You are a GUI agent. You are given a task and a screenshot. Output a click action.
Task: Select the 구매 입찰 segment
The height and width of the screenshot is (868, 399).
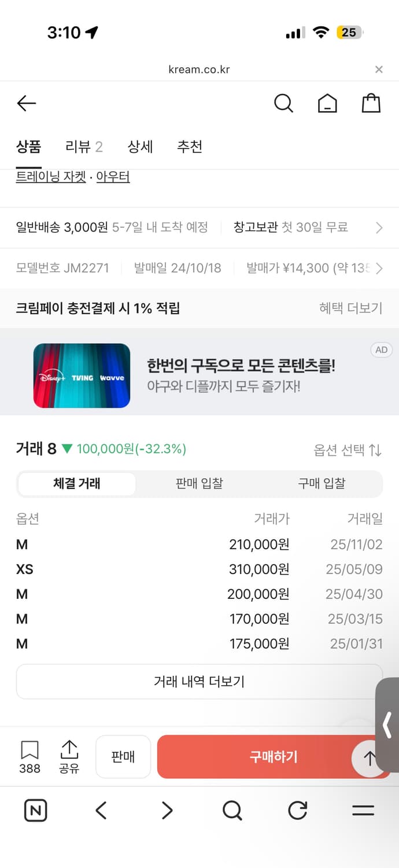(322, 483)
